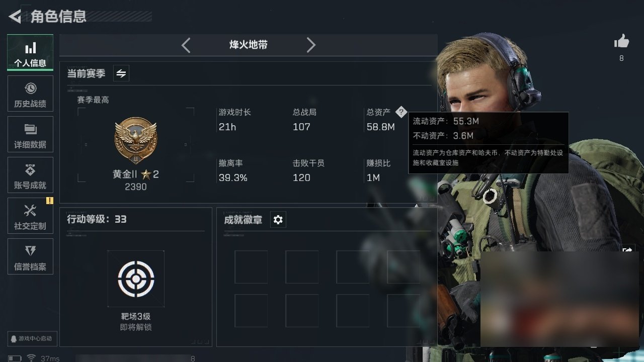644x362 pixels.
Task: Open the 历史战绩 tab
Action: click(30, 94)
